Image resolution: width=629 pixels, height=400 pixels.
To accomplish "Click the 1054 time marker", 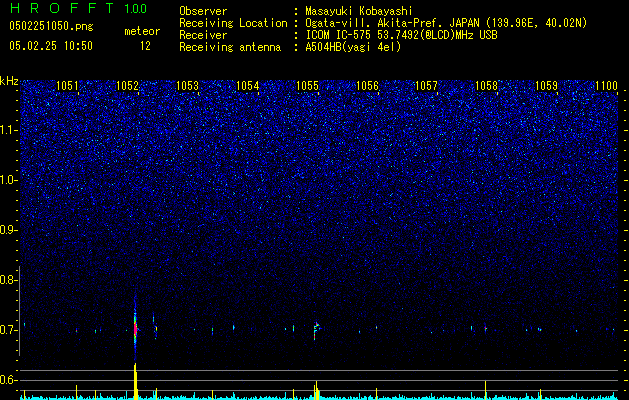I will tap(248, 86).
